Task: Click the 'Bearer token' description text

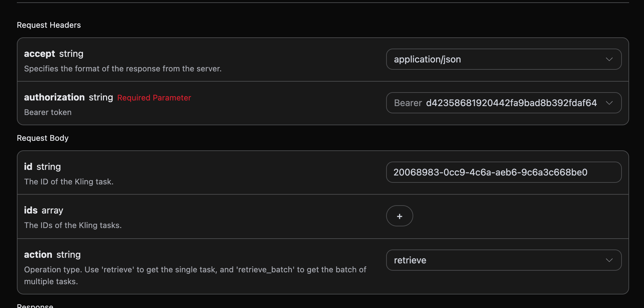Action: [48, 112]
